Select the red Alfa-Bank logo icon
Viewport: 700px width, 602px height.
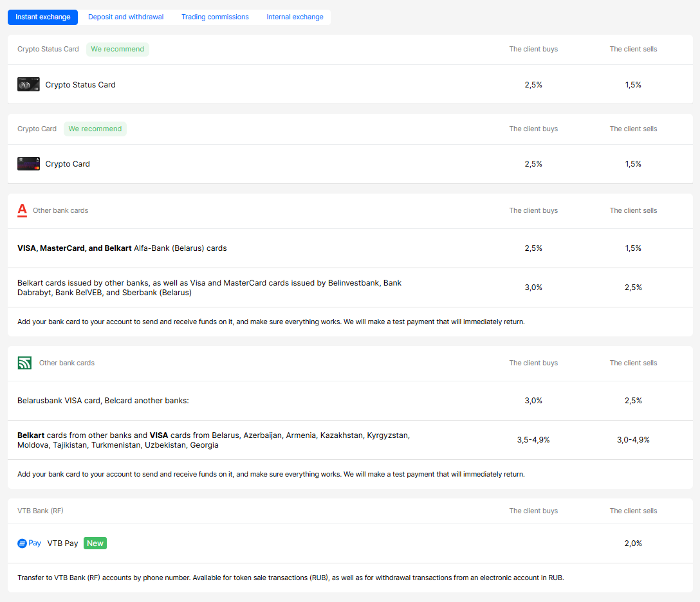[x=23, y=210]
